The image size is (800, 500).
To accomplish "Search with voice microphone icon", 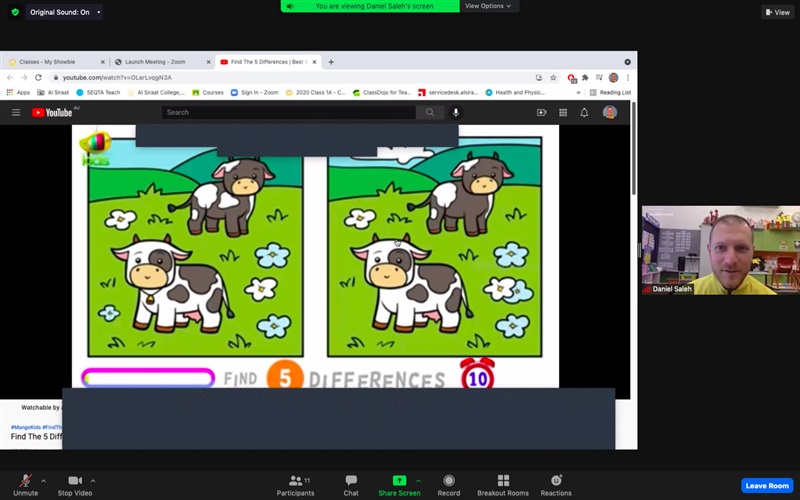I will point(456,112).
